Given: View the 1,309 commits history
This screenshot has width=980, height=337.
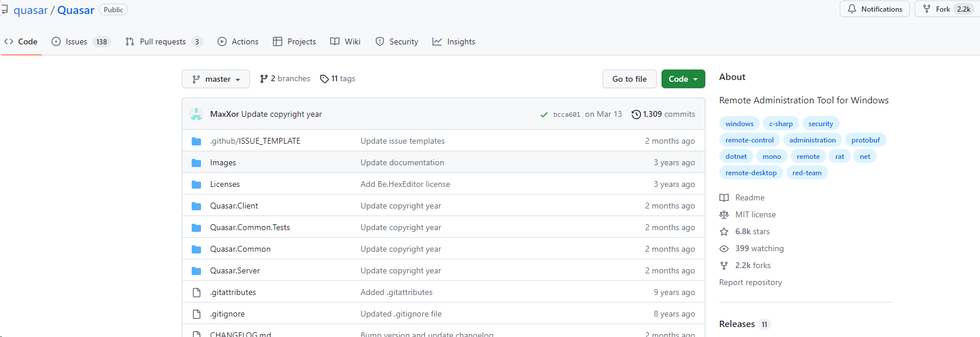Looking at the screenshot, I should (664, 114).
